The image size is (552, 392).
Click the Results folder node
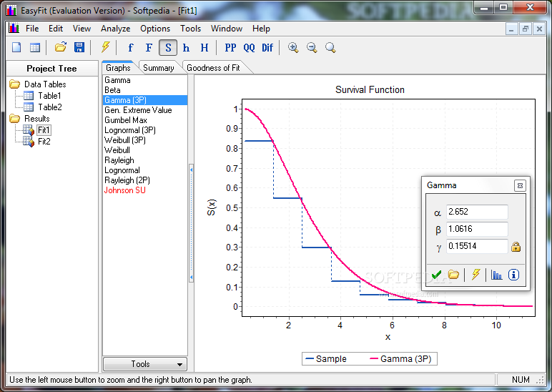(x=37, y=118)
